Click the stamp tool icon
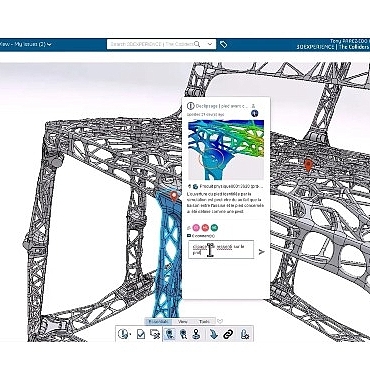Image resolution: width=370 pixels, height=380 pixels. tap(197, 334)
